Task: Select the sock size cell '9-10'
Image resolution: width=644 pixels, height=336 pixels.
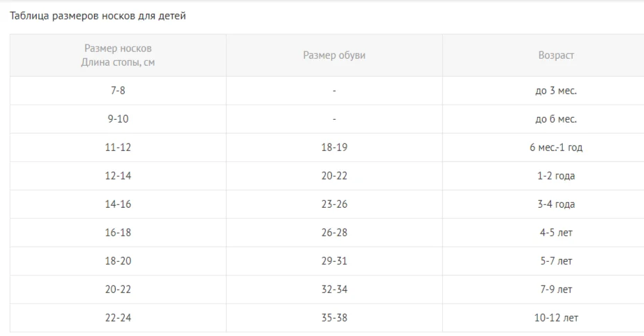Action: click(118, 119)
